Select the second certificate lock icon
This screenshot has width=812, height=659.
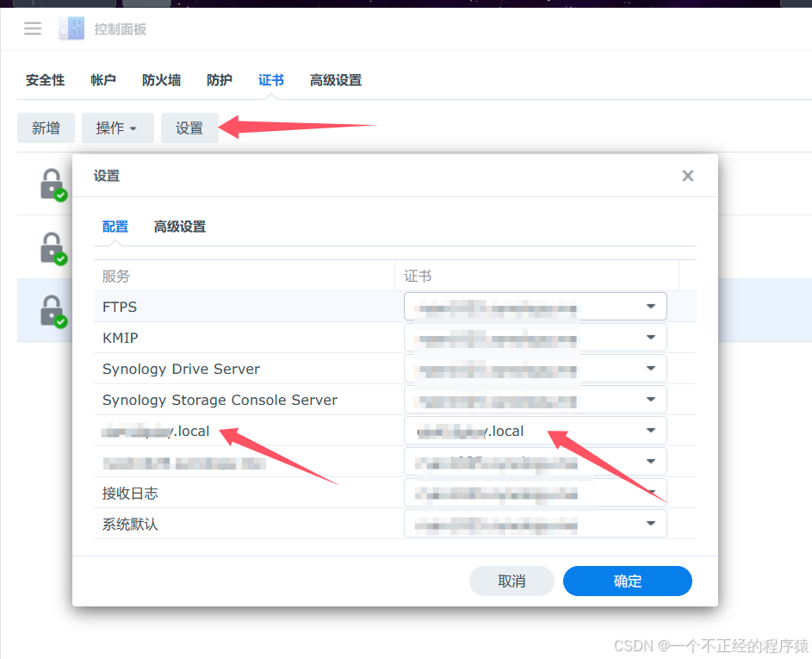53,247
